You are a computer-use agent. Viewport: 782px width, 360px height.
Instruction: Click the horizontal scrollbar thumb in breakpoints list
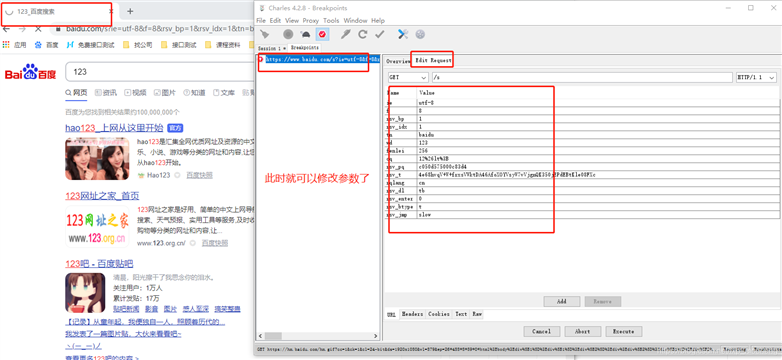[272, 336]
